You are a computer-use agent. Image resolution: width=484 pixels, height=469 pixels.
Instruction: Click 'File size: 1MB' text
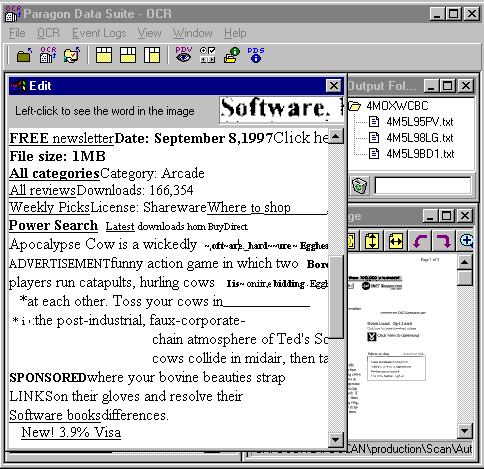click(x=57, y=156)
